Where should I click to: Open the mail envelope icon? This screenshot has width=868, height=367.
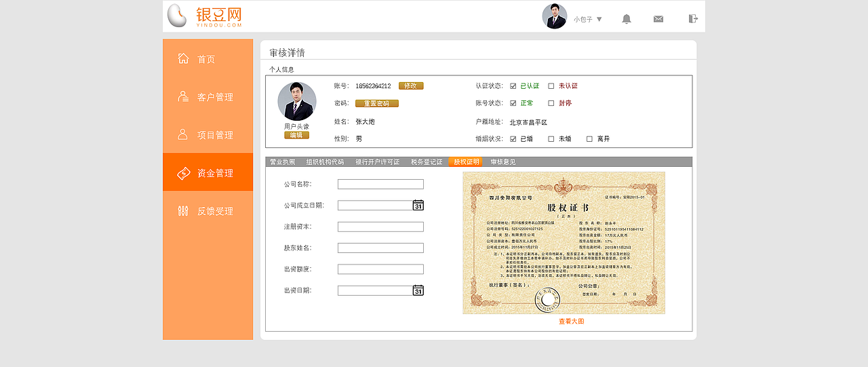tap(658, 19)
